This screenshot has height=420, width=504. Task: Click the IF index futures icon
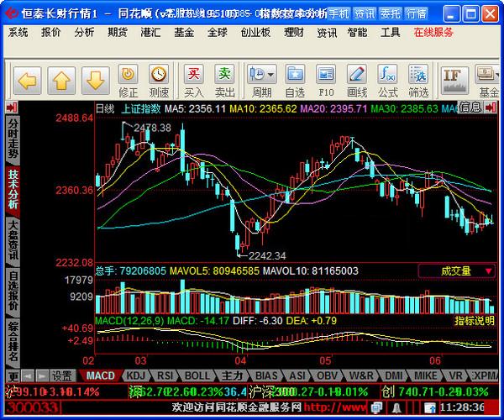(x=454, y=81)
